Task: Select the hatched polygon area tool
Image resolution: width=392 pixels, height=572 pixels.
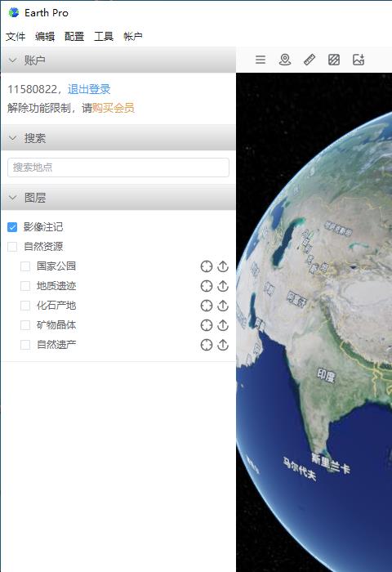Action: [334, 60]
